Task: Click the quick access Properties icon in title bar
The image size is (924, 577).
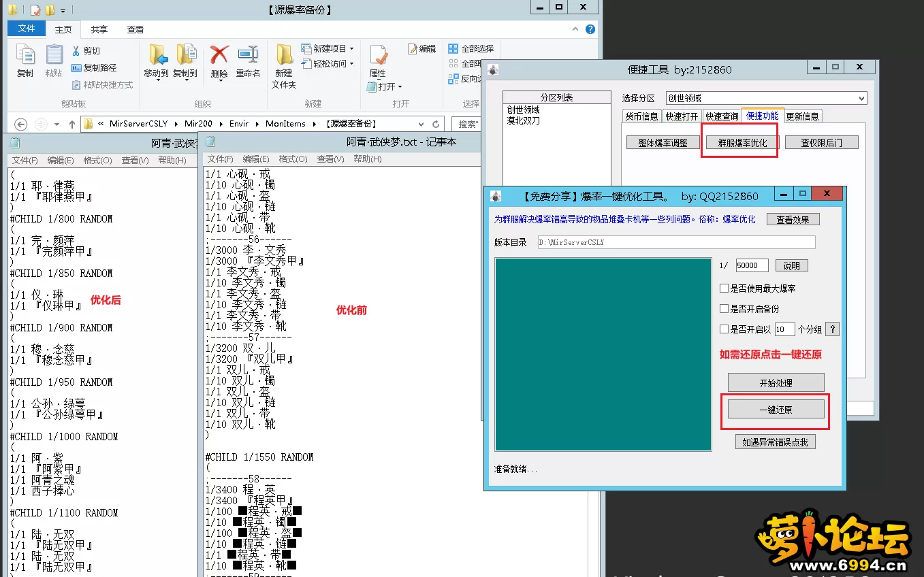Action: click(x=35, y=10)
